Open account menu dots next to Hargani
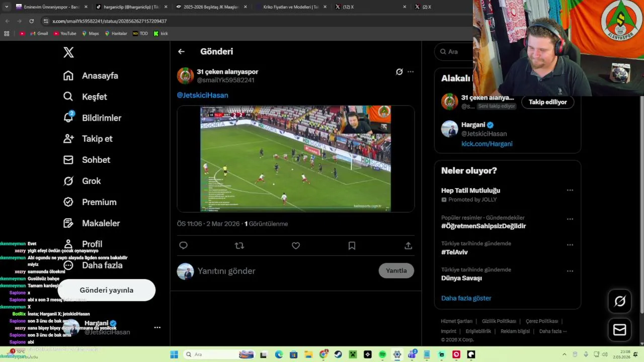This screenshot has width=644, height=362. 157,327
